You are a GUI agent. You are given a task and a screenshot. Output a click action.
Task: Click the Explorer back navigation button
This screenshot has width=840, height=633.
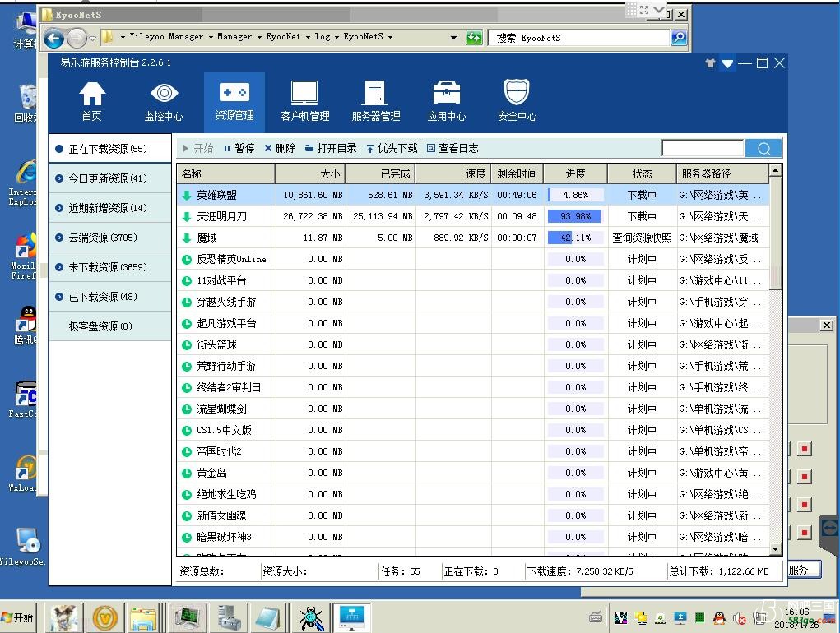53,38
